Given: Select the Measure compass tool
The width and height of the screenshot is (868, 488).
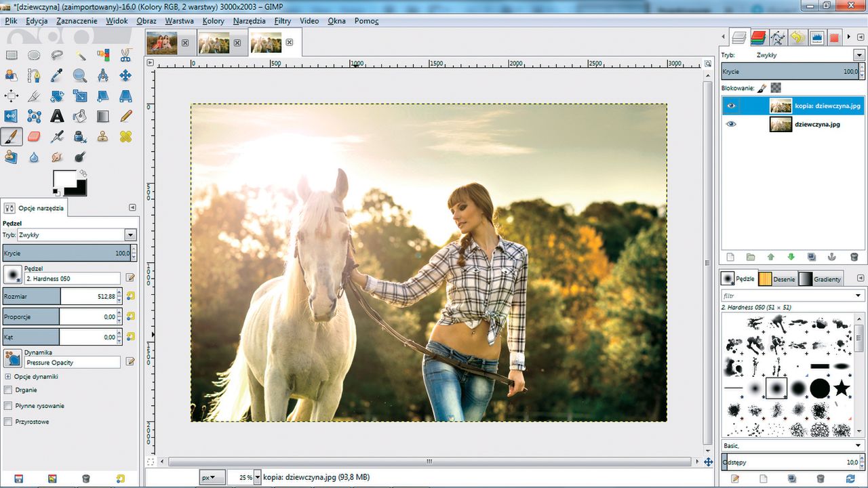Looking at the screenshot, I should 103,76.
